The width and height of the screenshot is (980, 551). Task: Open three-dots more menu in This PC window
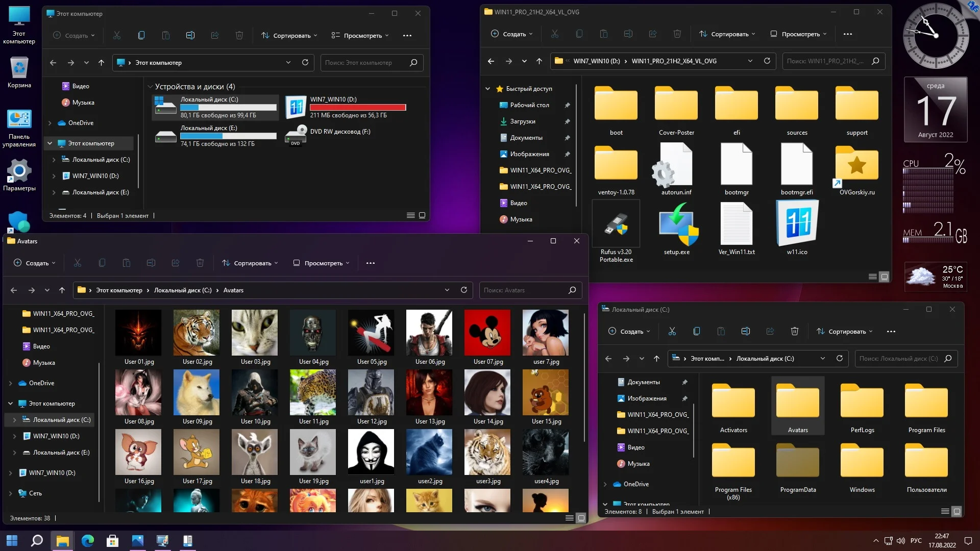[407, 35]
